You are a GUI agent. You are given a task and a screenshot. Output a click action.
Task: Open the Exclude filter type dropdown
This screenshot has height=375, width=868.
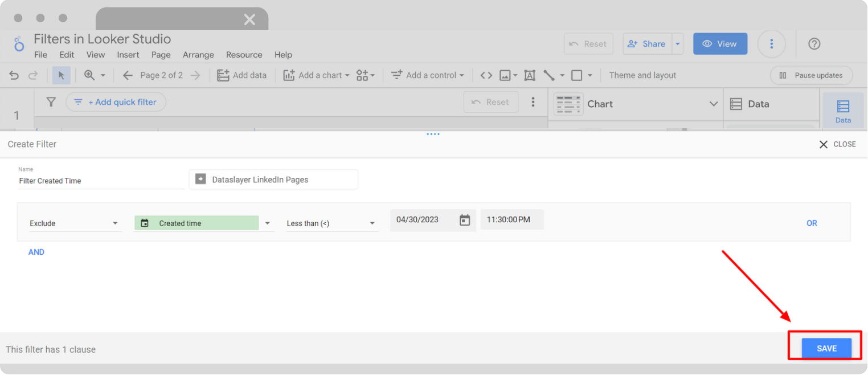74,223
